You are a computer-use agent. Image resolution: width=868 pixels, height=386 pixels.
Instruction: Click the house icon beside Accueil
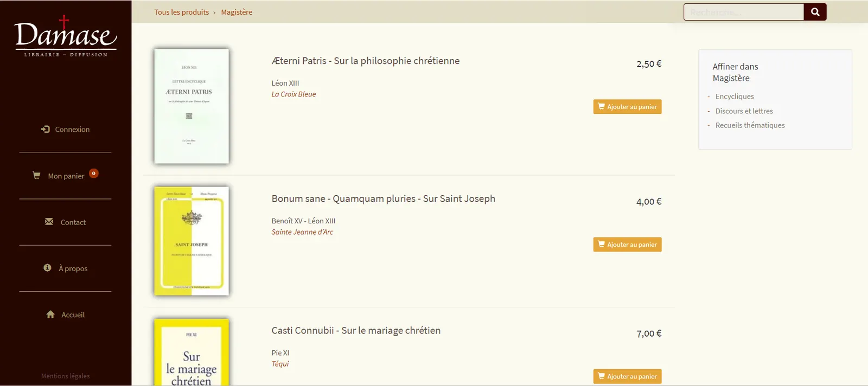(50, 314)
